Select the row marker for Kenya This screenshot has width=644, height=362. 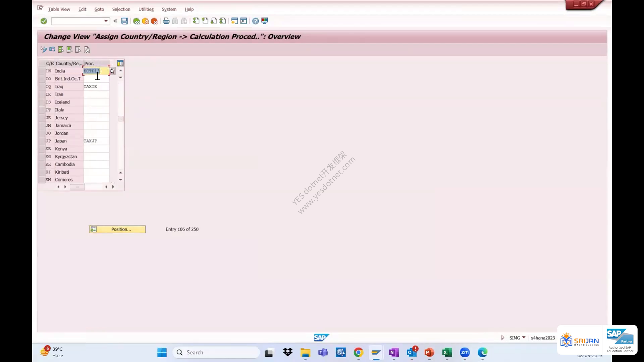click(x=42, y=149)
